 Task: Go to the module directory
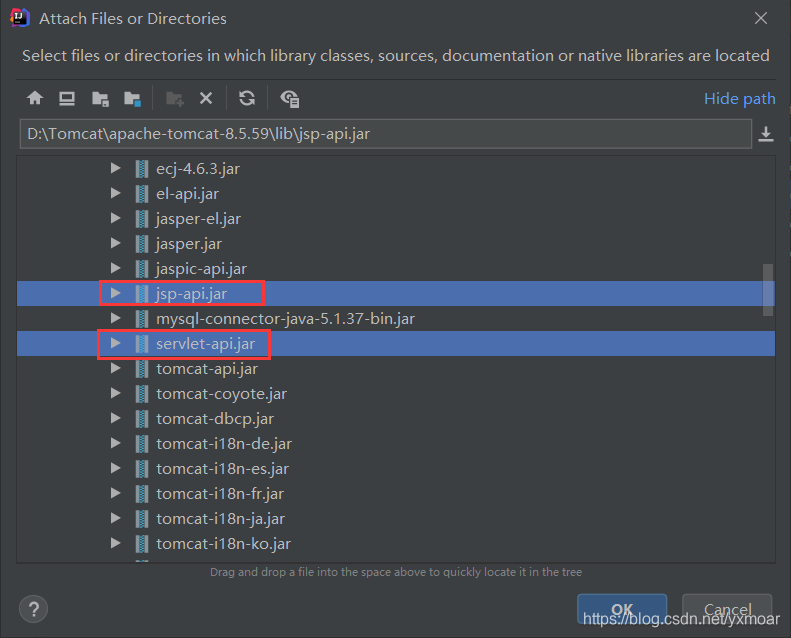(133, 98)
